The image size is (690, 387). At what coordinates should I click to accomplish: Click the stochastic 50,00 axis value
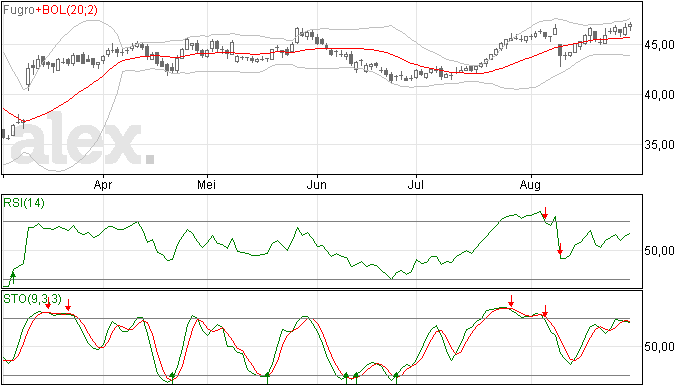(660, 347)
